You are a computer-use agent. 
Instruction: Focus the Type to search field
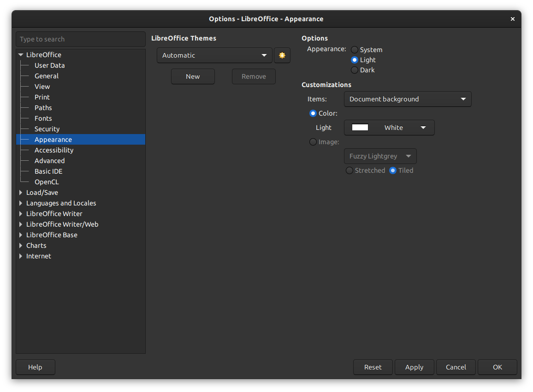(x=81, y=39)
